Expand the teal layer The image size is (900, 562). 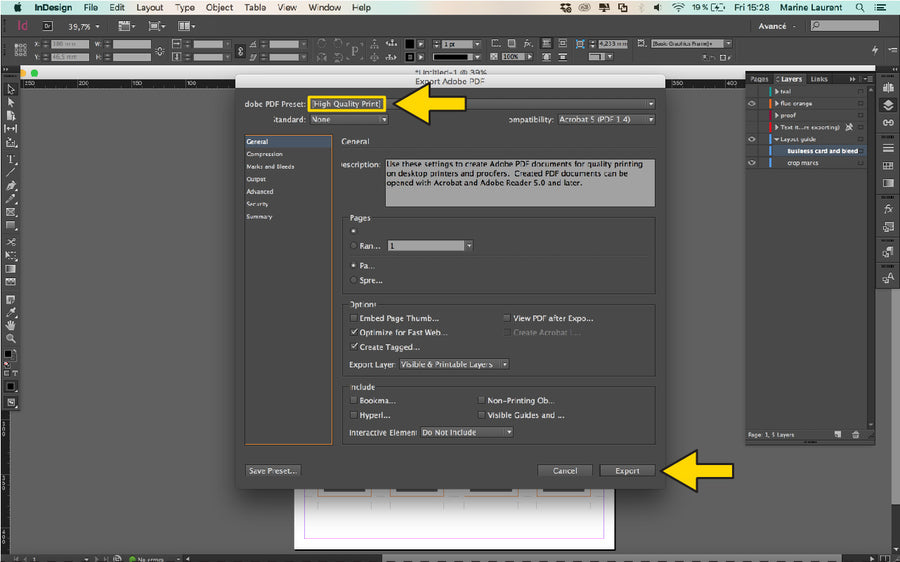(777, 91)
